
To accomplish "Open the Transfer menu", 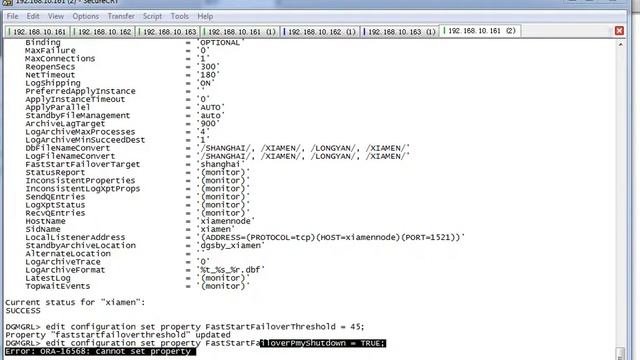I will [x=121, y=16].
